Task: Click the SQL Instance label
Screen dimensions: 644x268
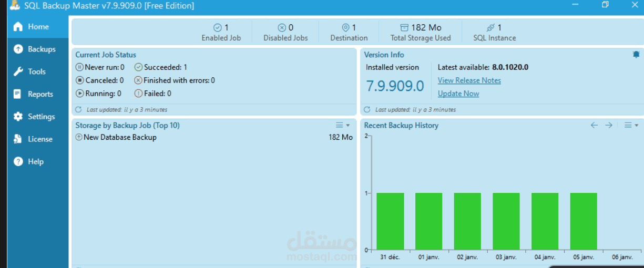Action: pos(495,38)
